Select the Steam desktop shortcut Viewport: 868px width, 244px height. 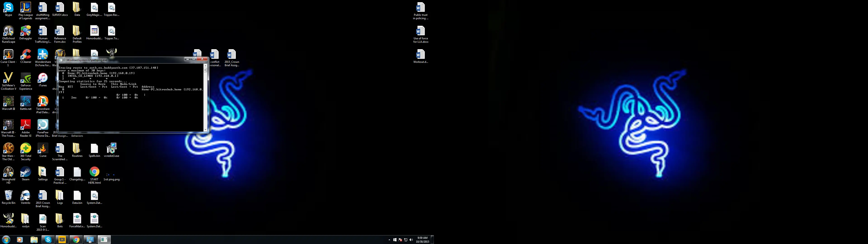[26, 174]
